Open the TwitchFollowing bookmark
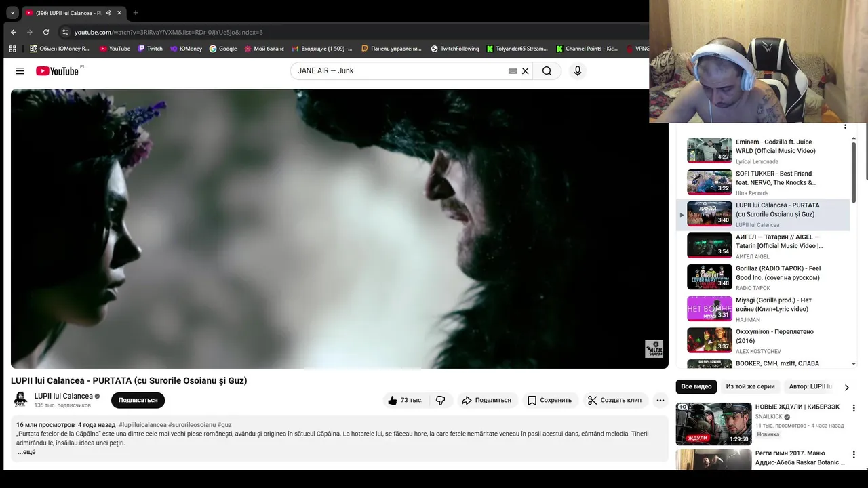 pos(454,49)
